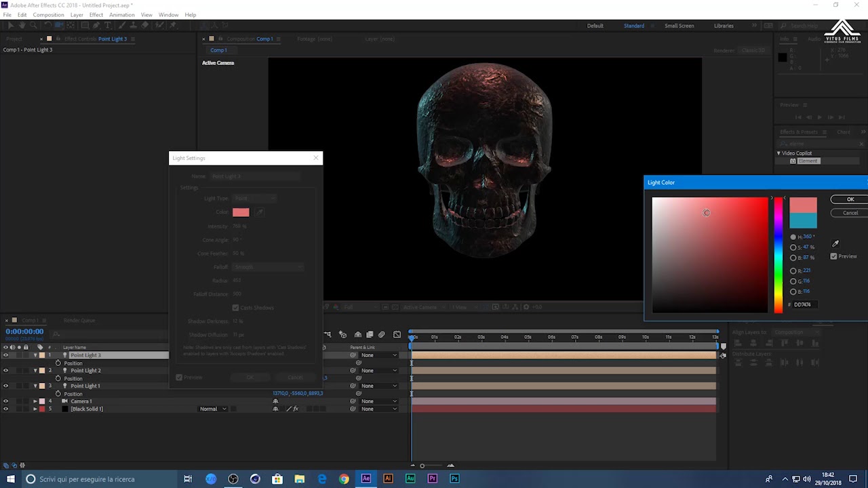Select the S saturation radio button
Screen dimensions: 868x488
[793, 247]
